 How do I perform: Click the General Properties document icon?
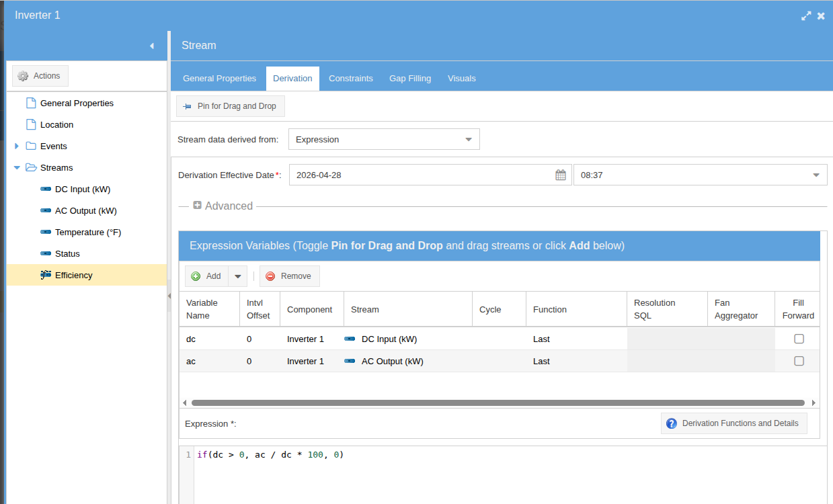[x=30, y=103]
